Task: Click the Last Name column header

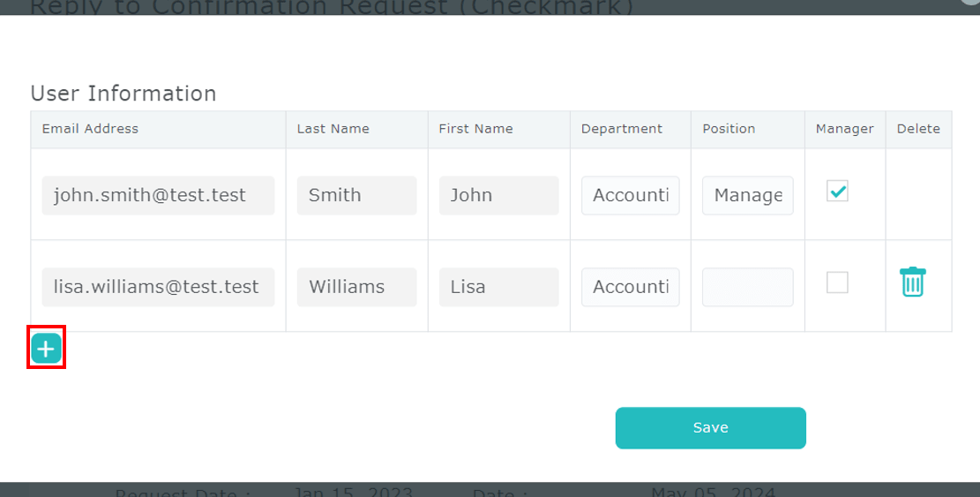Action: tap(333, 129)
